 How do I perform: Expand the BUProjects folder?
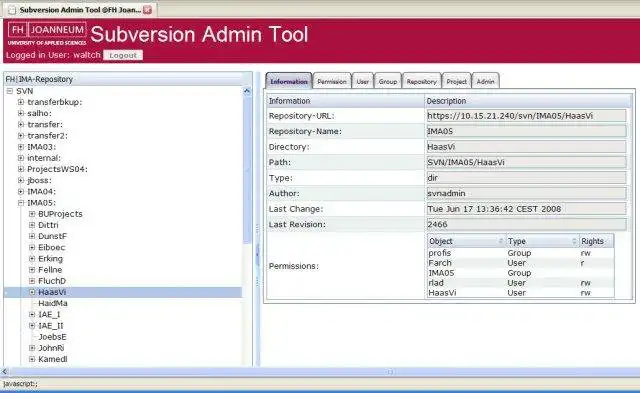click(32, 214)
